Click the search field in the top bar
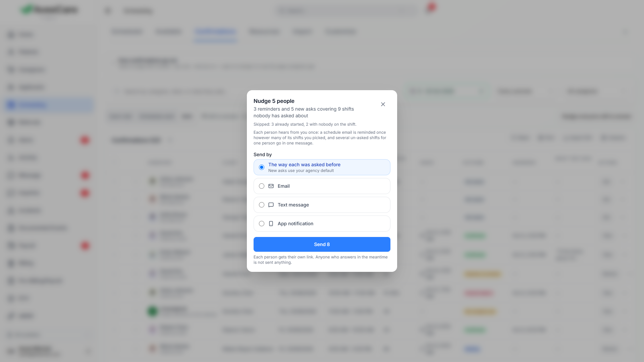The image size is (644, 362). click(x=345, y=11)
